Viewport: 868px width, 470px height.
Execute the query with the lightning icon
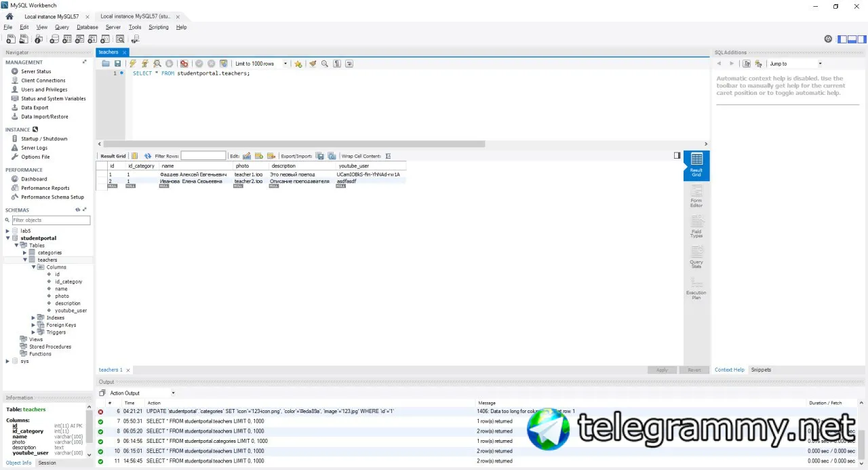pyautogui.click(x=133, y=64)
